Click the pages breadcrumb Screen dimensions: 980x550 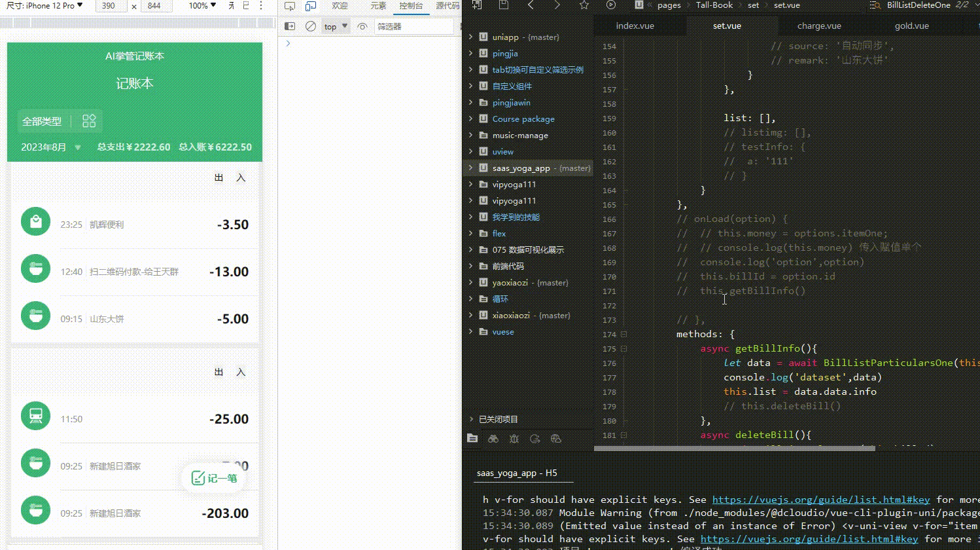[669, 5]
